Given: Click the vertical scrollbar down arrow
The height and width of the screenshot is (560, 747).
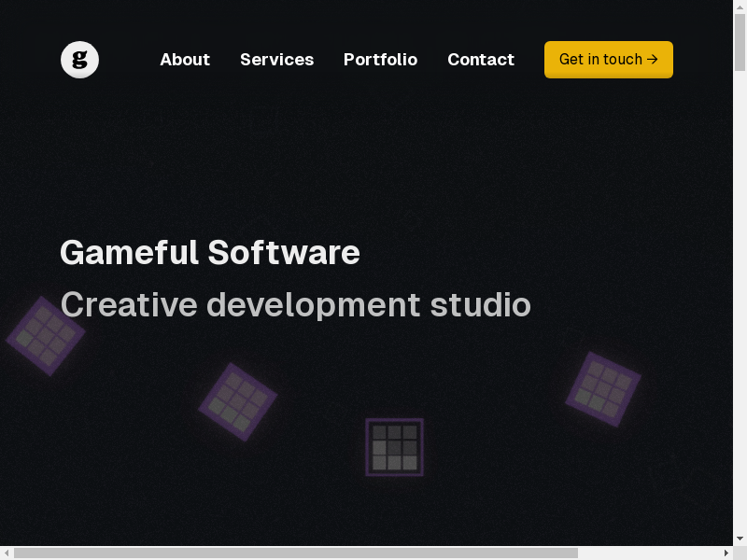Looking at the screenshot, I should [x=740, y=539].
